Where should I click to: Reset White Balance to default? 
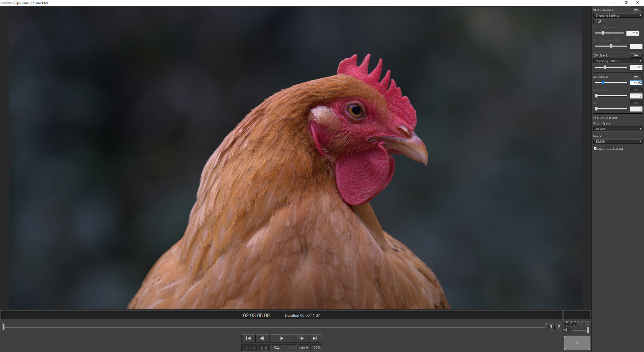(636, 10)
